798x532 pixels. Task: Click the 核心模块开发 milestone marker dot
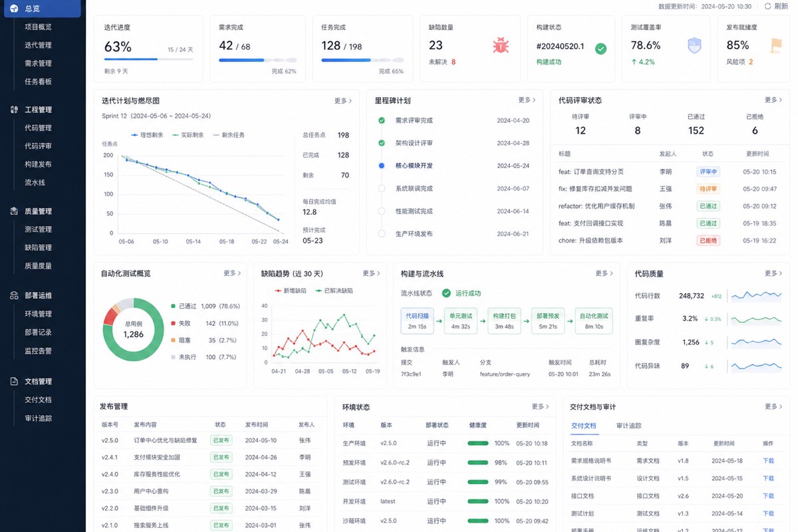coord(382,166)
